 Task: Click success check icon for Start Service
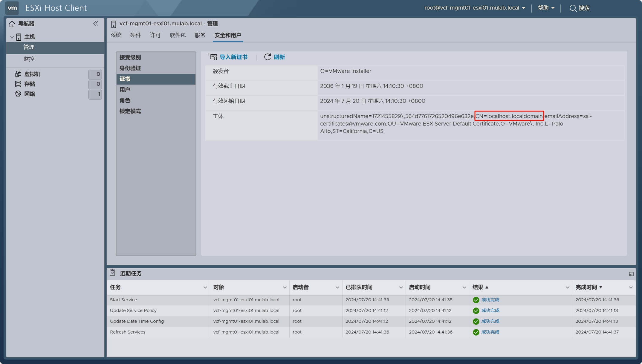476,300
